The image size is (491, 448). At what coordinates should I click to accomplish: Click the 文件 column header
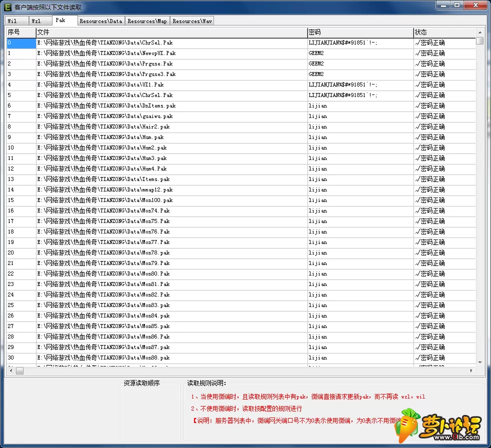pos(171,32)
